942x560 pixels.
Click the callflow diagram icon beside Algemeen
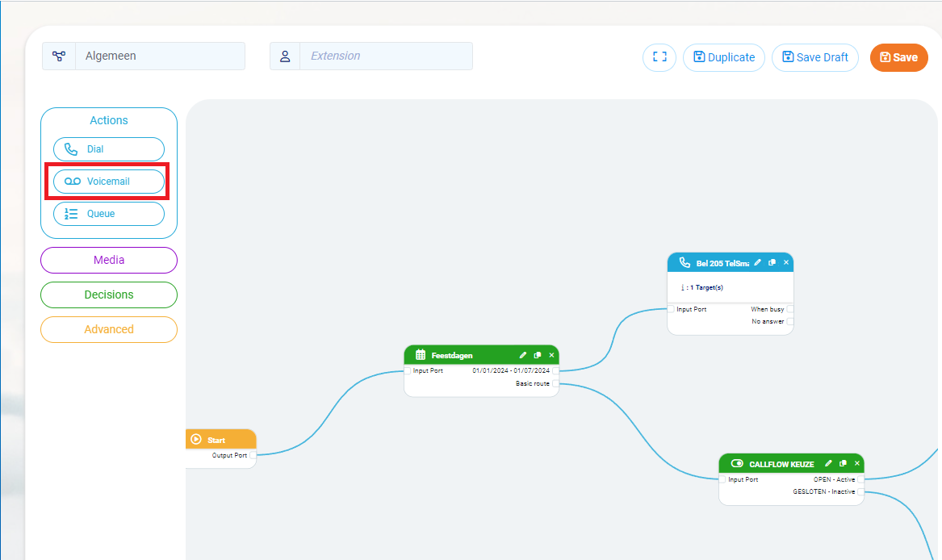(59, 56)
